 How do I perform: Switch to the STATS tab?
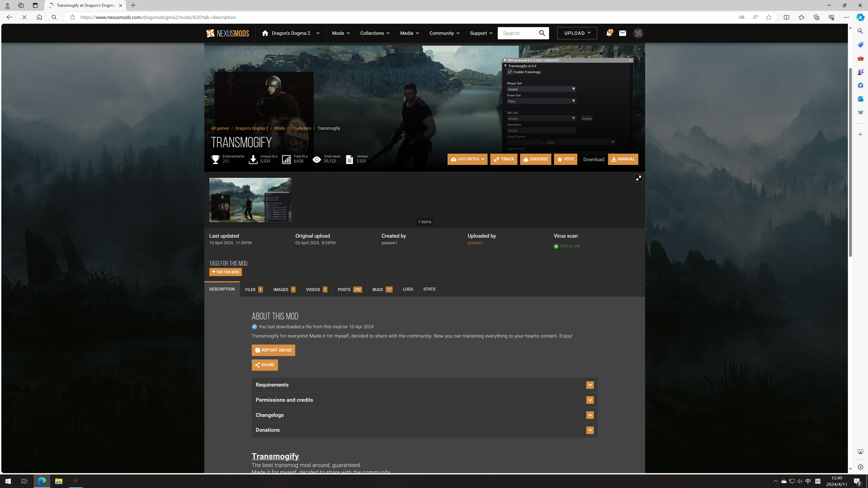pyautogui.click(x=429, y=289)
